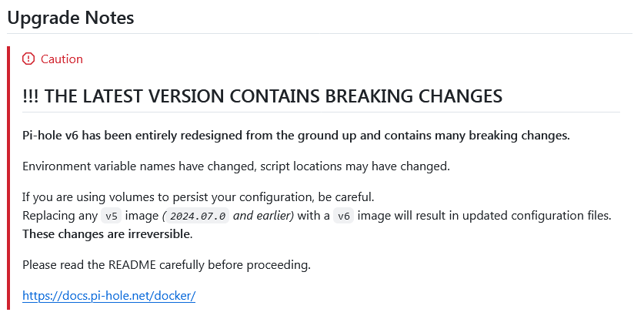
Task: Click the word "README" in the last paragraph
Action: click(132, 265)
